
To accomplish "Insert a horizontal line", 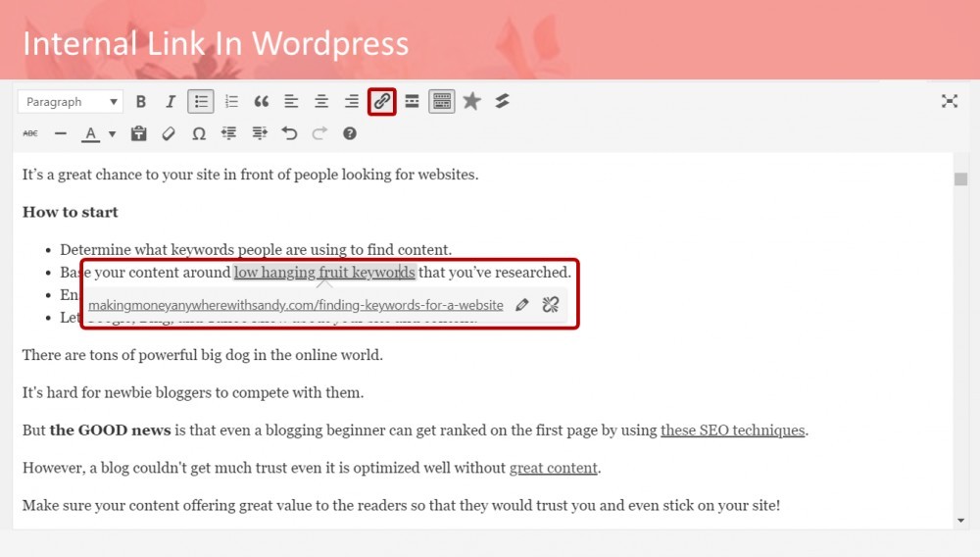I will (x=60, y=133).
